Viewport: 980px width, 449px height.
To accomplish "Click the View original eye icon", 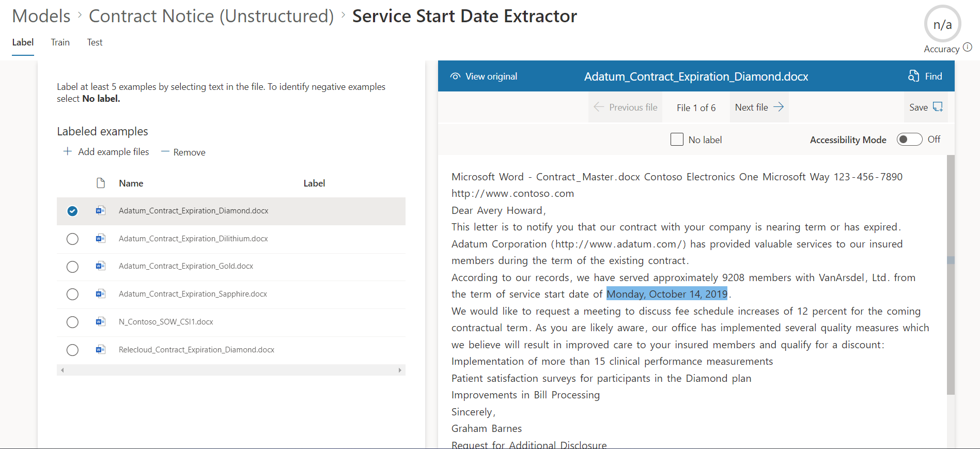I will click(x=455, y=76).
